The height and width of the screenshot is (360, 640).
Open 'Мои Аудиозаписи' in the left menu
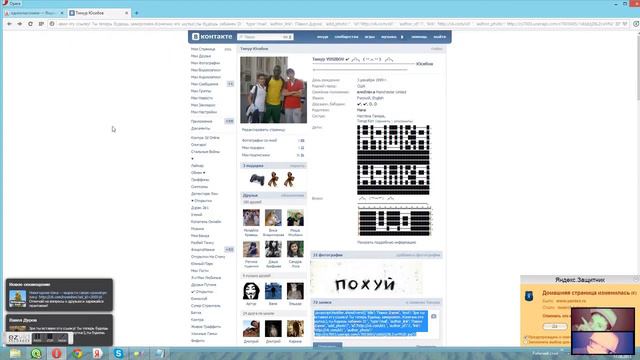tap(206, 77)
